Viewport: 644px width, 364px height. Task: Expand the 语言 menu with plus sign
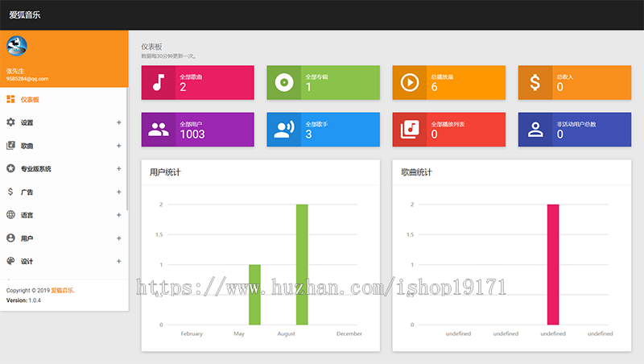click(118, 215)
